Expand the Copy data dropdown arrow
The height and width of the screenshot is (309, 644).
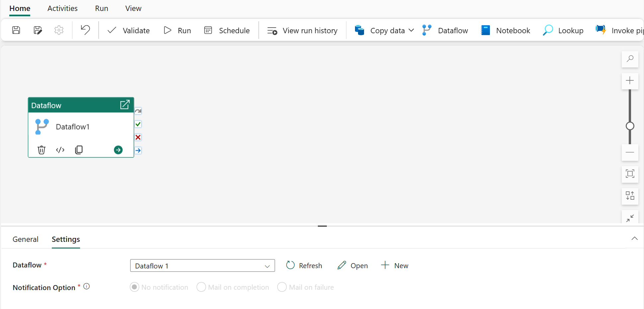click(411, 30)
